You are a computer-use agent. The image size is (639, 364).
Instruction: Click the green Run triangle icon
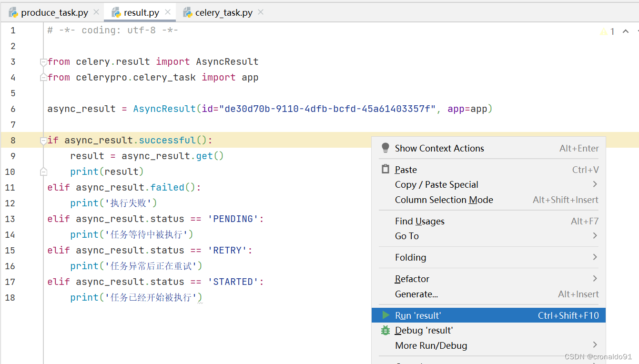coord(385,315)
